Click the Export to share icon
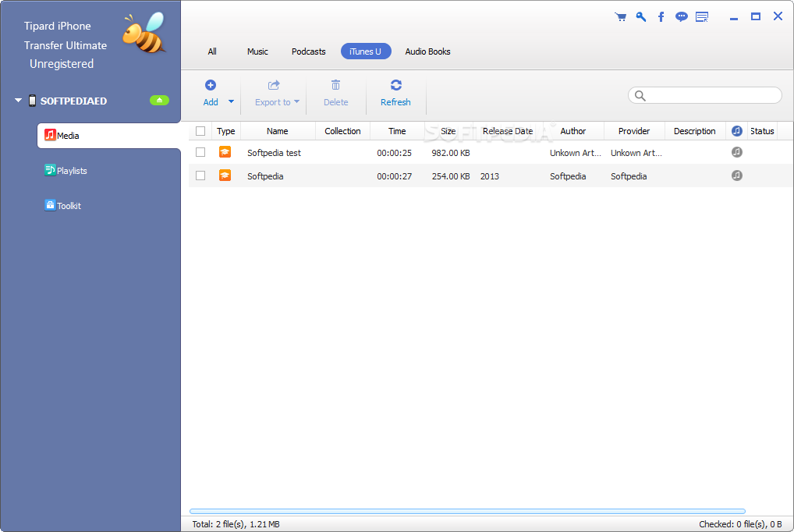This screenshot has height=532, width=794. pyautogui.click(x=274, y=85)
